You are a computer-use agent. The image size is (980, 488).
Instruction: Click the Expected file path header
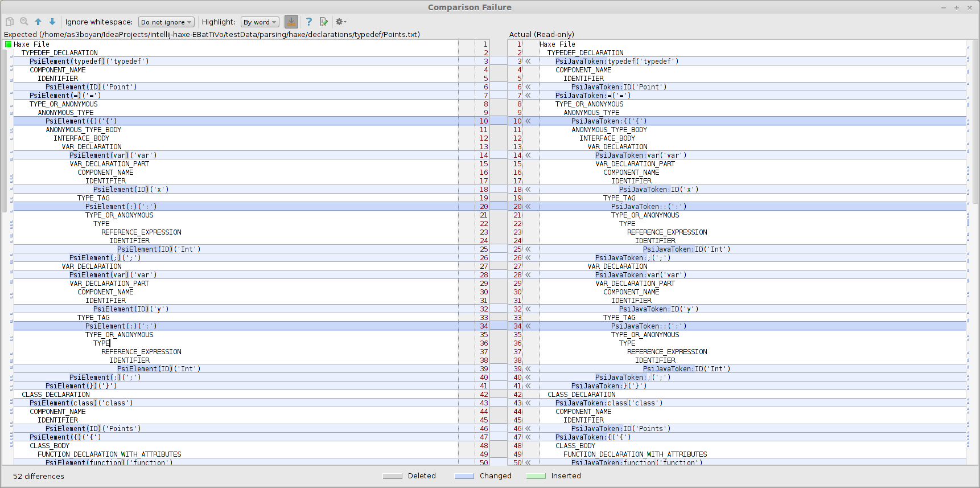pos(212,35)
